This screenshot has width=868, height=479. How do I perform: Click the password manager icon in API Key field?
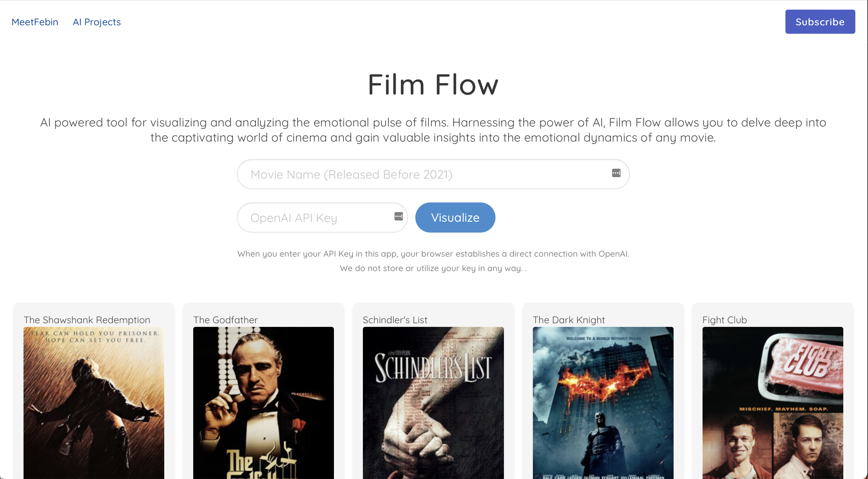tap(398, 216)
